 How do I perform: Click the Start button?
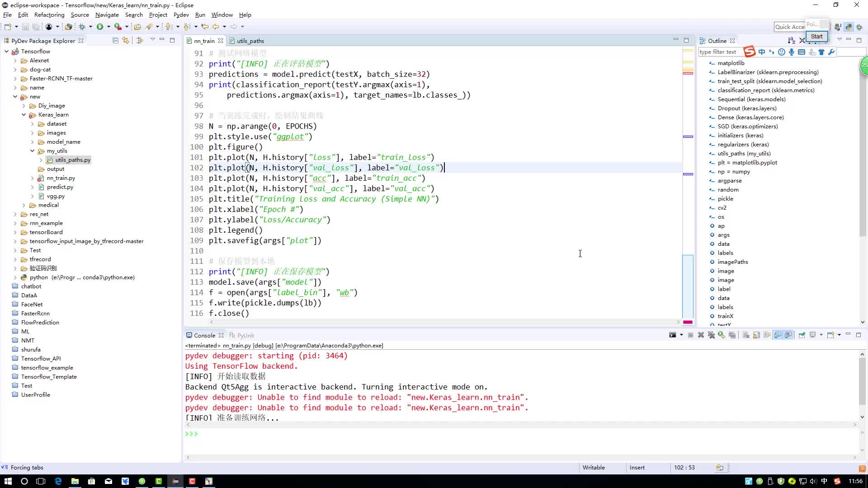click(816, 37)
